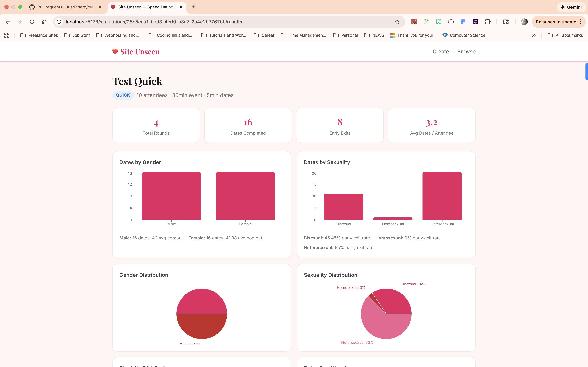Screen dimensions: 588x367
Task: Open the browser home icon
Action: coord(44,22)
